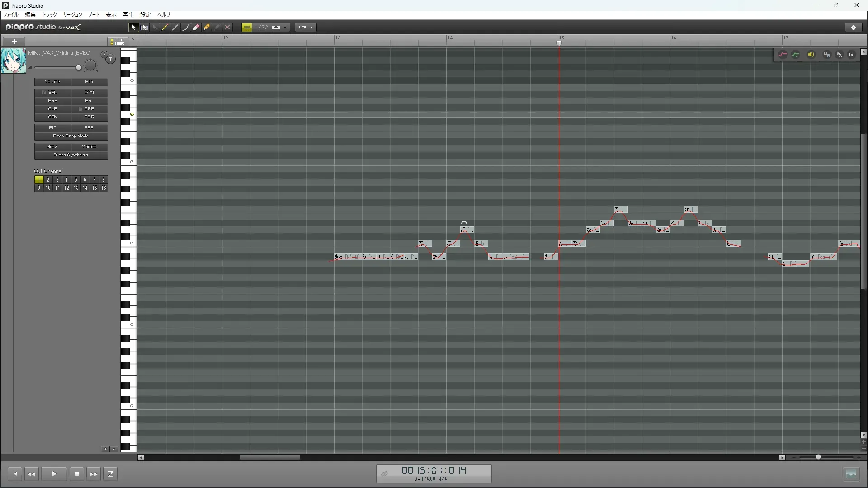Screen dimensions: 868x488
Task: Mute the MIKU_V4X track with M button
Action: (x=110, y=59)
